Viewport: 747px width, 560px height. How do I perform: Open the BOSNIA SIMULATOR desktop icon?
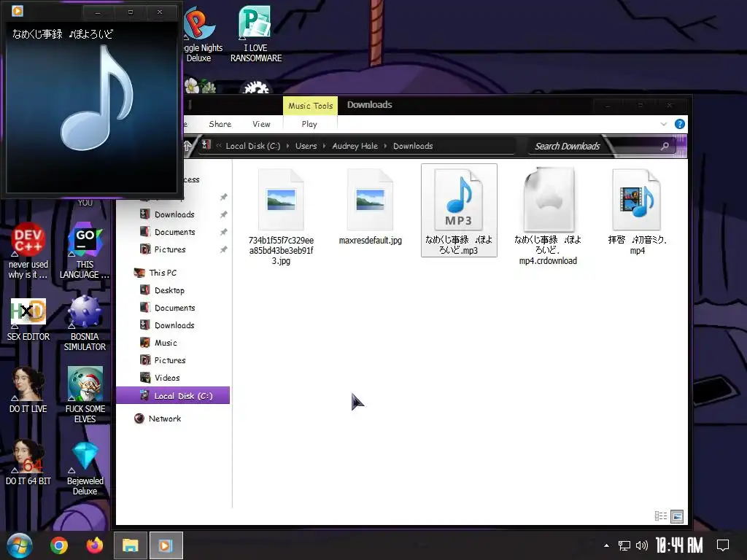click(x=85, y=323)
